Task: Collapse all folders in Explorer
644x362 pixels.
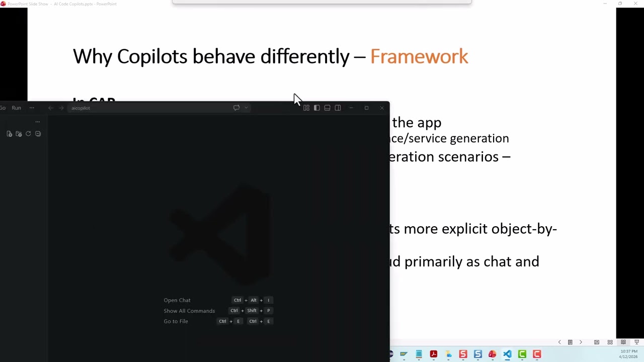Action: click(x=38, y=134)
